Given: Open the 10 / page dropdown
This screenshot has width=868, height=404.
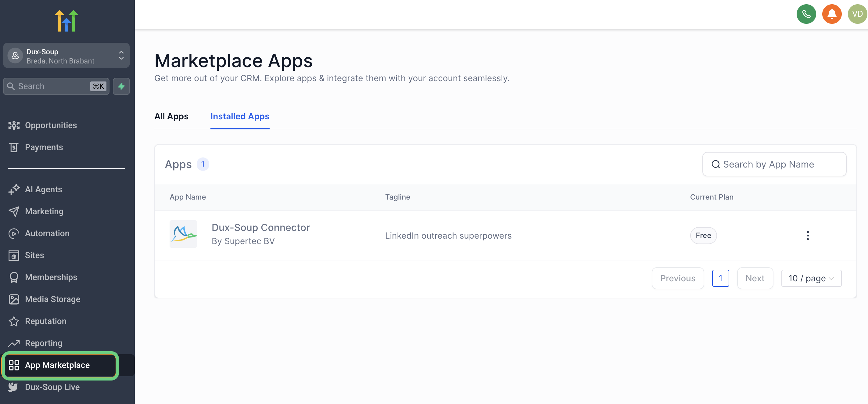Looking at the screenshot, I should click(x=811, y=278).
